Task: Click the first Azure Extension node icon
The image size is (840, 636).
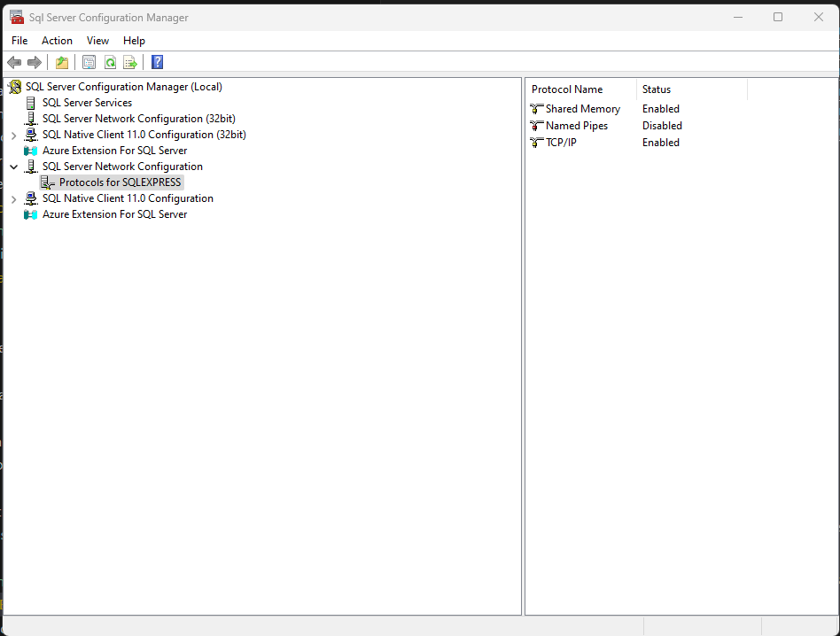Action: coord(31,151)
